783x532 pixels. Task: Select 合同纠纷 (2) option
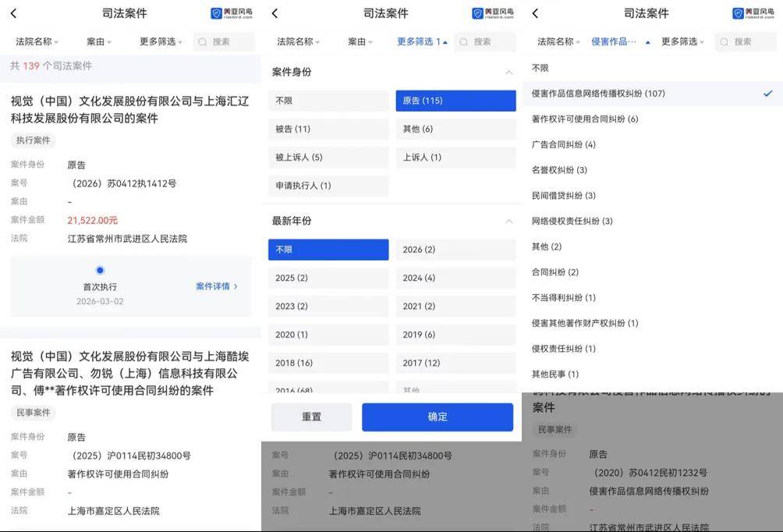pyautogui.click(x=652, y=271)
